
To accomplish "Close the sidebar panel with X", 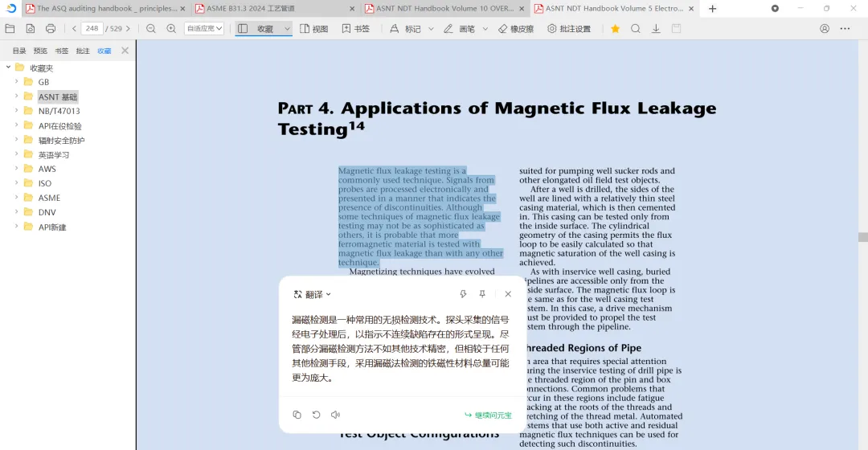I will coord(125,51).
